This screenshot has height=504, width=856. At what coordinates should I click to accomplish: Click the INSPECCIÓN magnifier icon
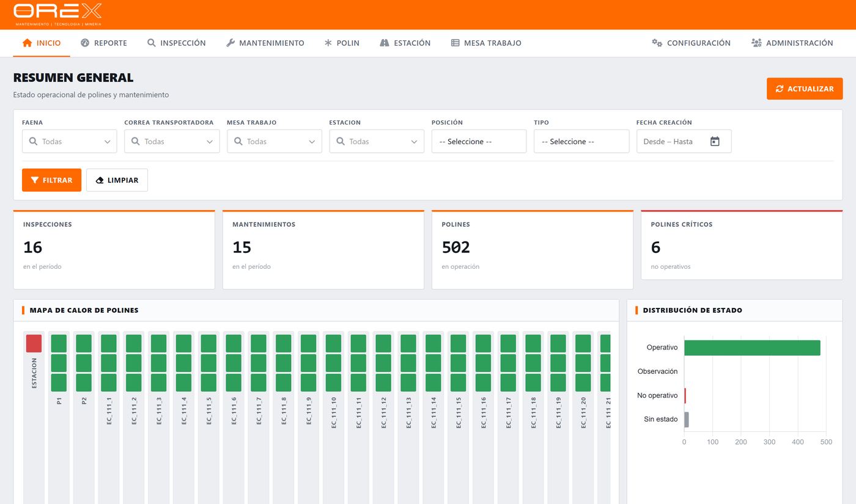(152, 43)
